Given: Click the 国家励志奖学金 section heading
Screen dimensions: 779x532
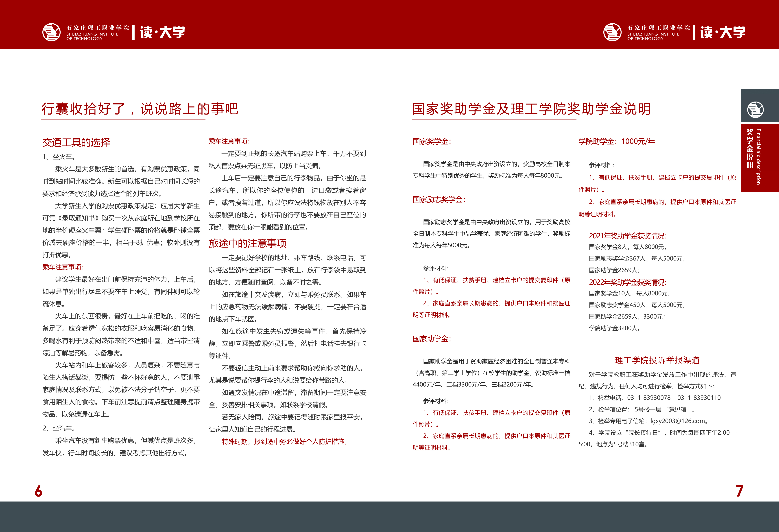Looking at the screenshot, I should tap(439, 199).
